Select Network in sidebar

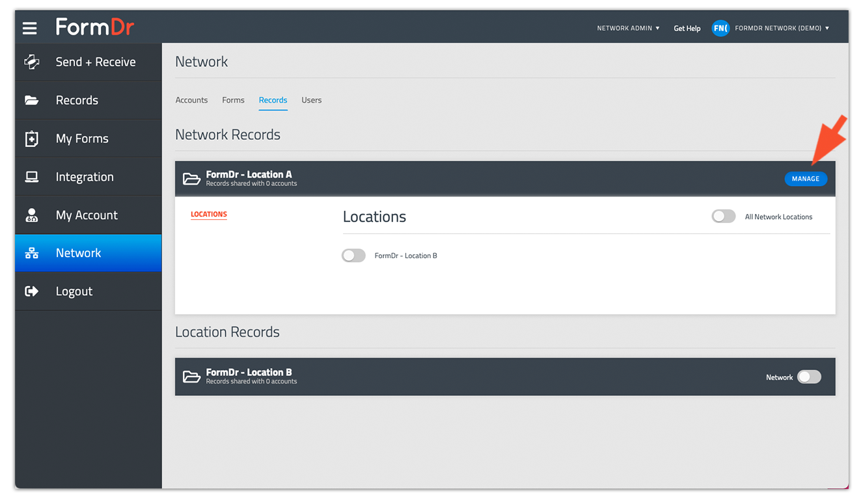[89, 253]
